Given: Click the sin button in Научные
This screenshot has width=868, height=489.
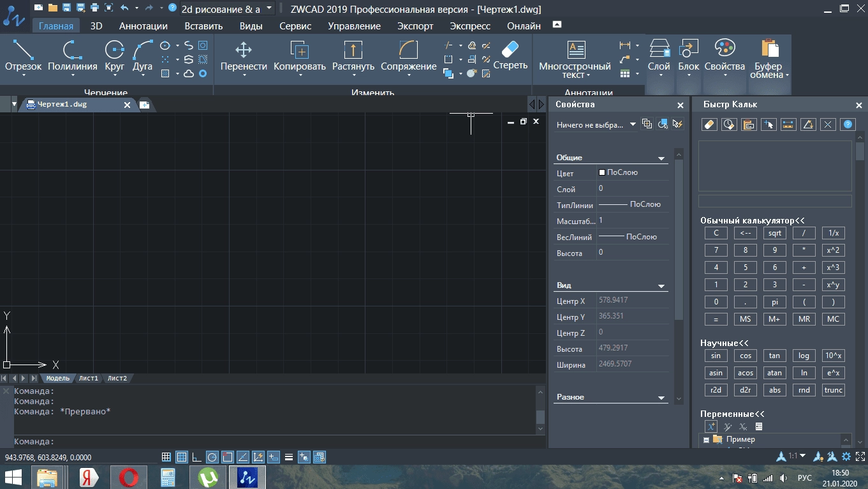Looking at the screenshot, I should 716,356.
